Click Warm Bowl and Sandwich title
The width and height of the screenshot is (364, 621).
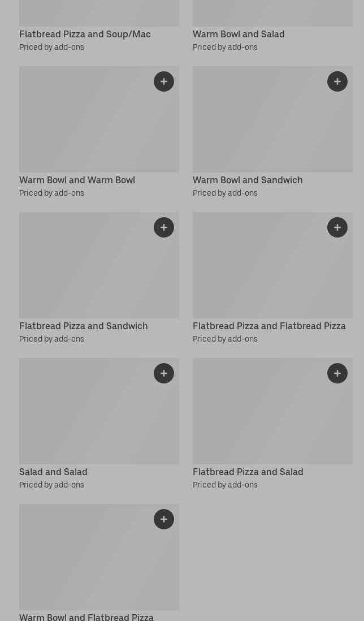click(248, 180)
